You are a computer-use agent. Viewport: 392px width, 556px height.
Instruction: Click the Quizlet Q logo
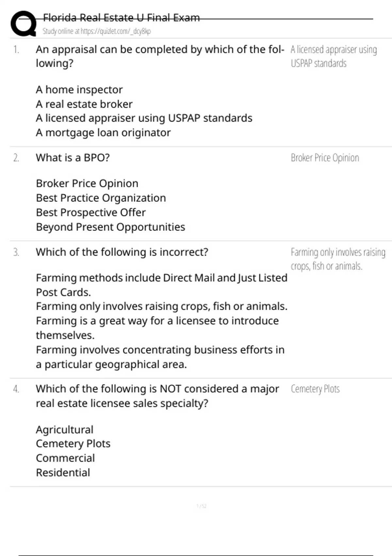point(24,24)
